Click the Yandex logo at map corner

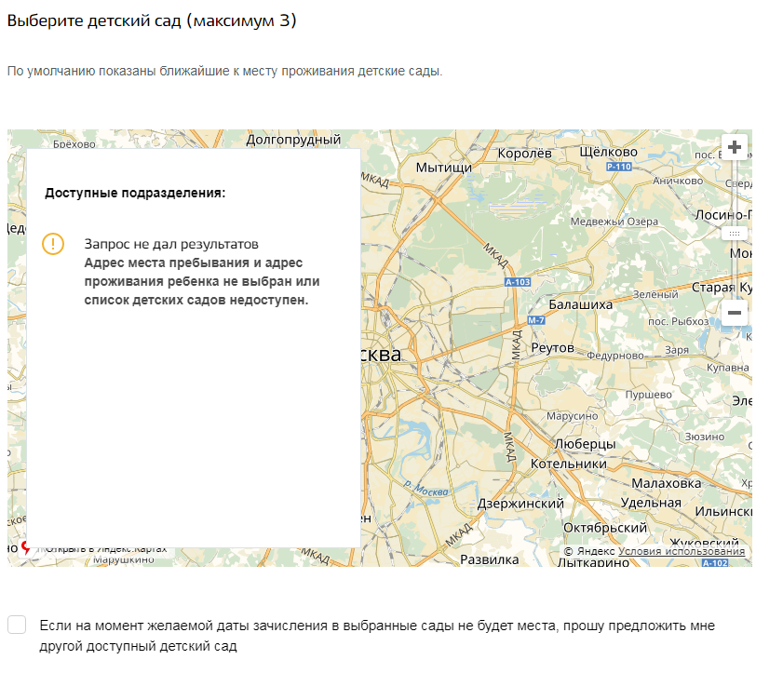tap(25, 549)
